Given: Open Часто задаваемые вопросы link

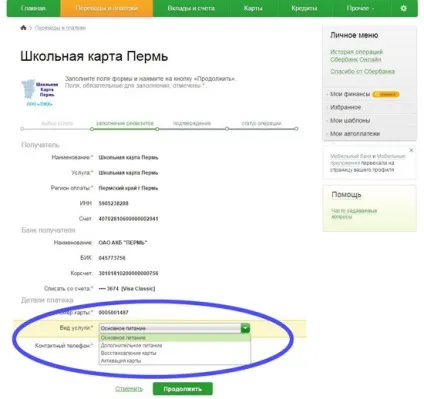Looking at the screenshot, I should coord(354,214).
